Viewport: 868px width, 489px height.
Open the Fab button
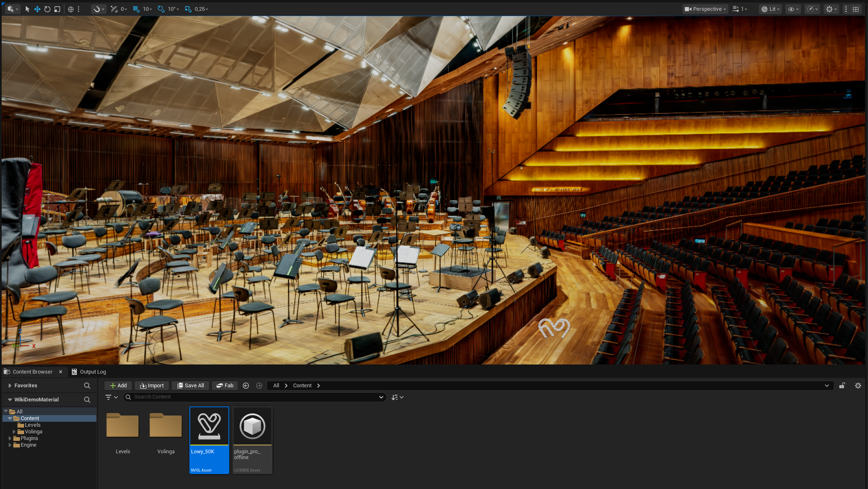tap(225, 386)
